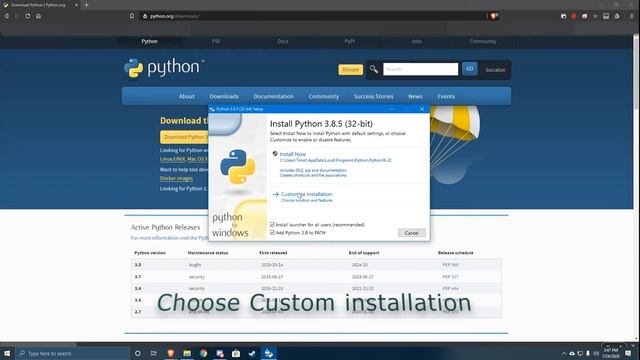
Task: Open the Documentation navigation menu
Action: pyautogui.click(x=273, y=96)
